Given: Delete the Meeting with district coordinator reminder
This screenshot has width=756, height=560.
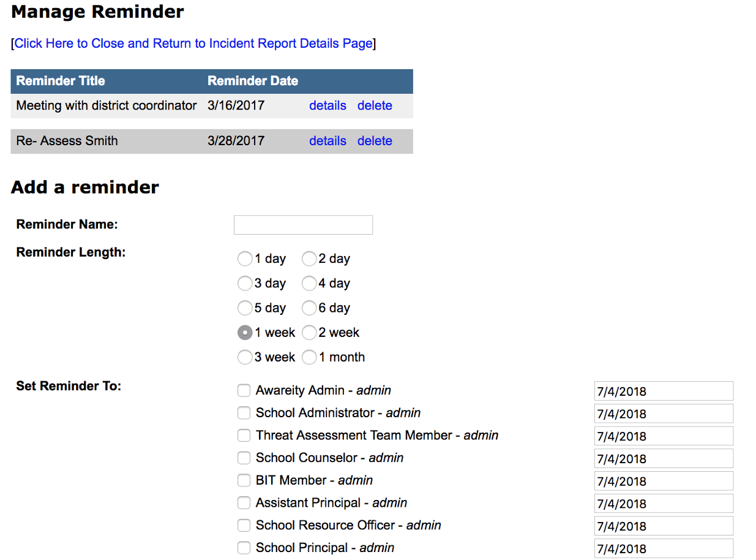Looking at the screenshot, I should pyautogui.click(x=375, y=105).
